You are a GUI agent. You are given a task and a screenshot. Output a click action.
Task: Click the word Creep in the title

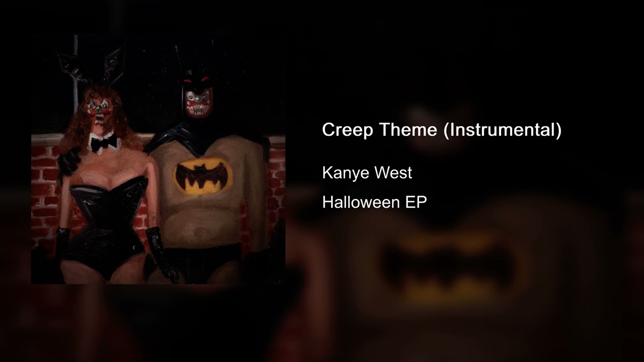[347, 130]
